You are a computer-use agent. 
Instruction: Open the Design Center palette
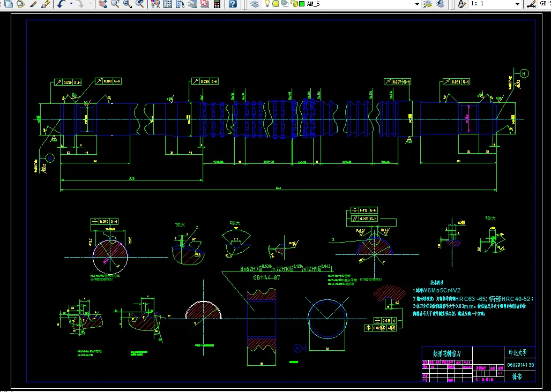[x=168, y=4]
